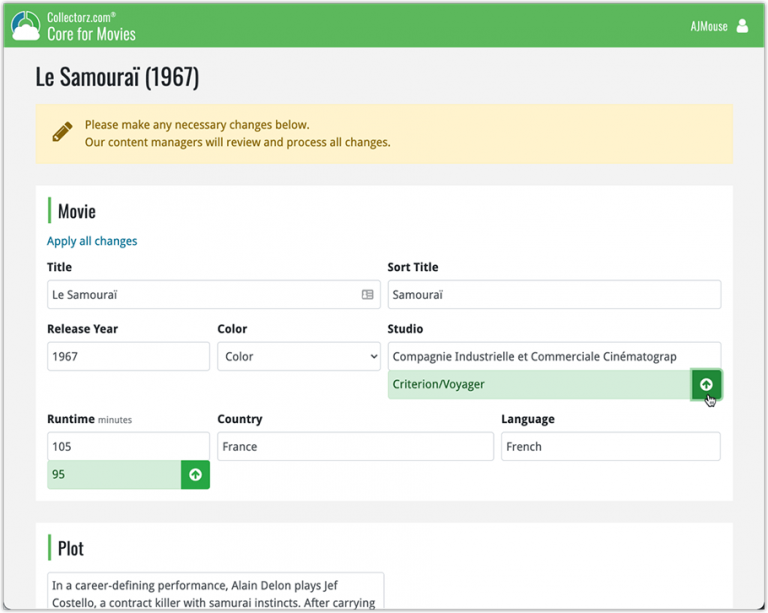Click into the Sort Title field
Viewport: 768px width, 613px height.
pyautogui.click(x=554, y=294)
